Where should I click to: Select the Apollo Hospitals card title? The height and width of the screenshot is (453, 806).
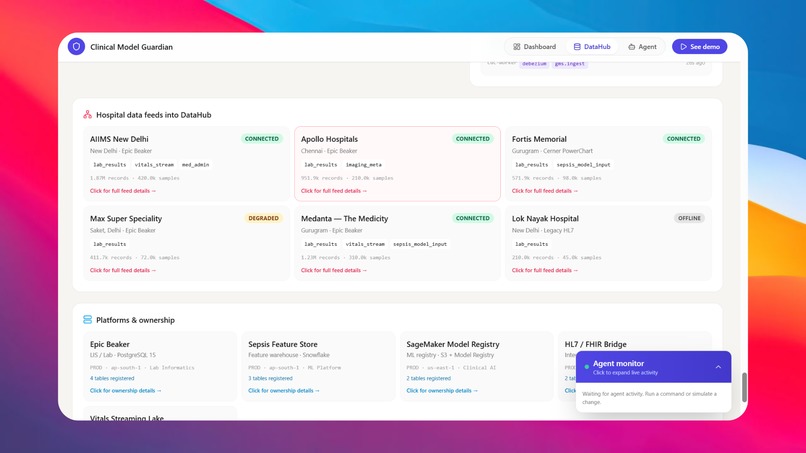pos(329,139)
